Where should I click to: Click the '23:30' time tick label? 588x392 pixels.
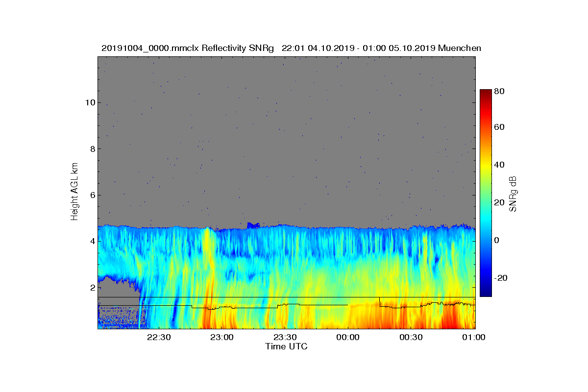pos(285,337)
